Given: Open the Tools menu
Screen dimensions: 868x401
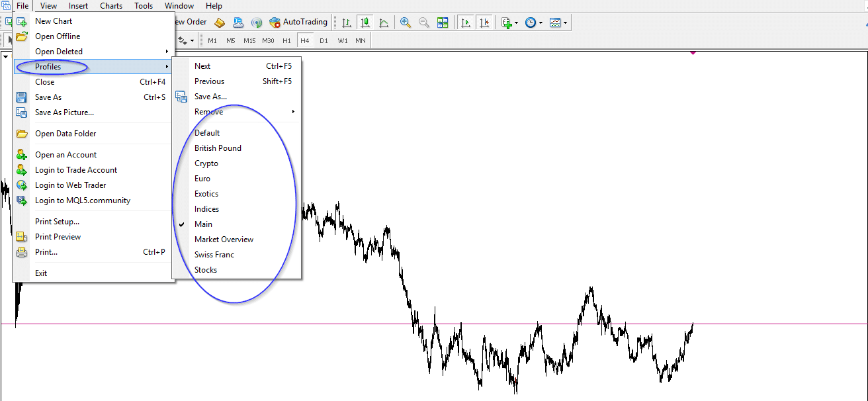Looking at the screenshot, I should [x=144, y=6].
